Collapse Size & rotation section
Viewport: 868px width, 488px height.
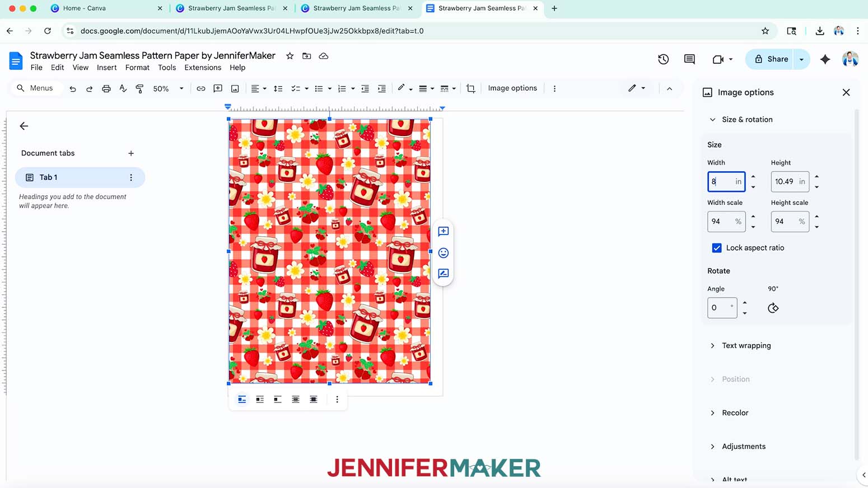point(712,120)
